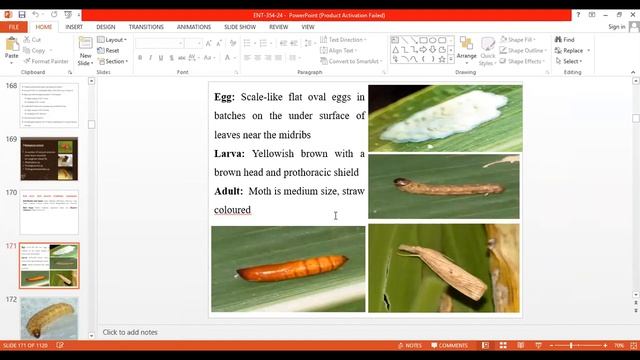Viewport: 640px width, 360px height.
Task: Toggle Italic formatting
Action: pos(151,58)
